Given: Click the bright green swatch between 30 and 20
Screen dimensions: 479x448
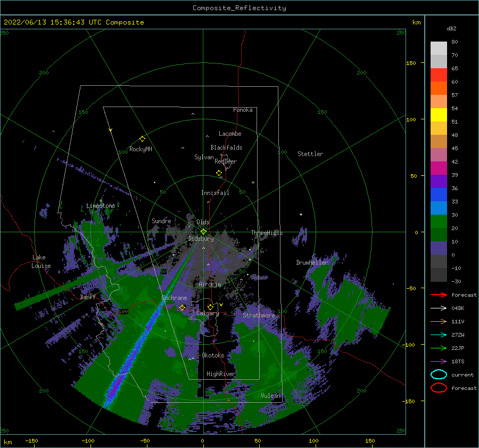Looking at the screenshot, I should pyautogui.click(x=439, y=222).
